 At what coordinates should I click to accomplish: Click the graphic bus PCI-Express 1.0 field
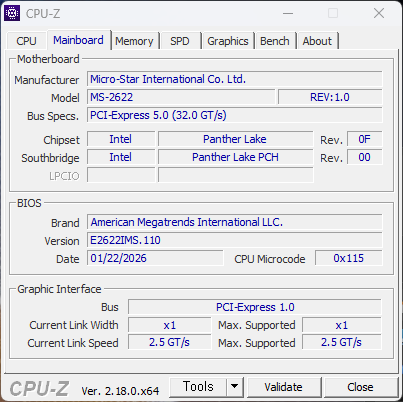[x=255, y=307]
